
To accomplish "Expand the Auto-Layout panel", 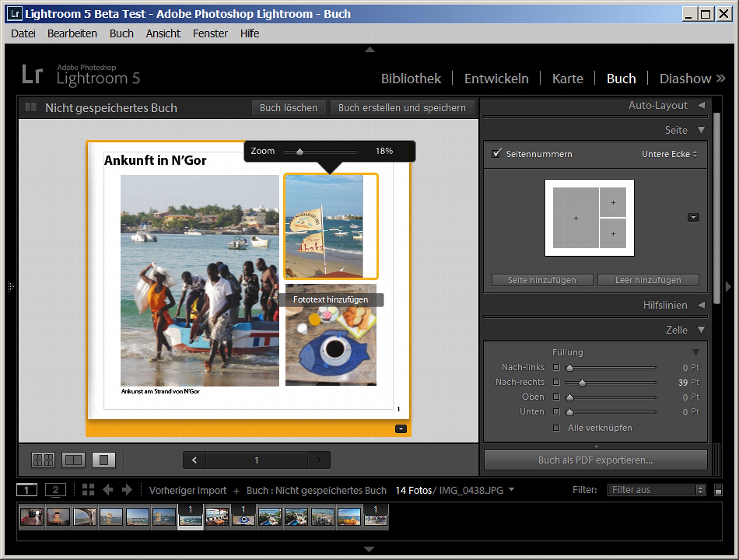I will pyautogui.click(x=701, y=105).
